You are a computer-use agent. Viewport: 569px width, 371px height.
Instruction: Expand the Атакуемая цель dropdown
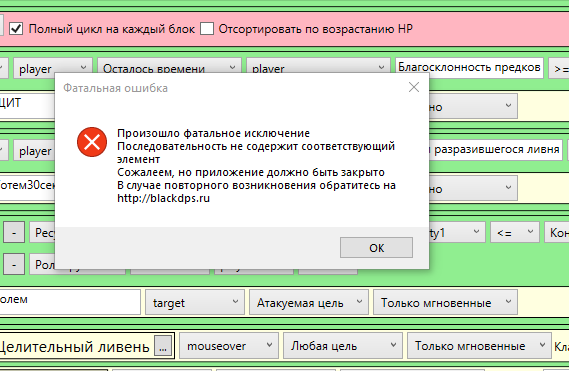click(x=309, y=302)
